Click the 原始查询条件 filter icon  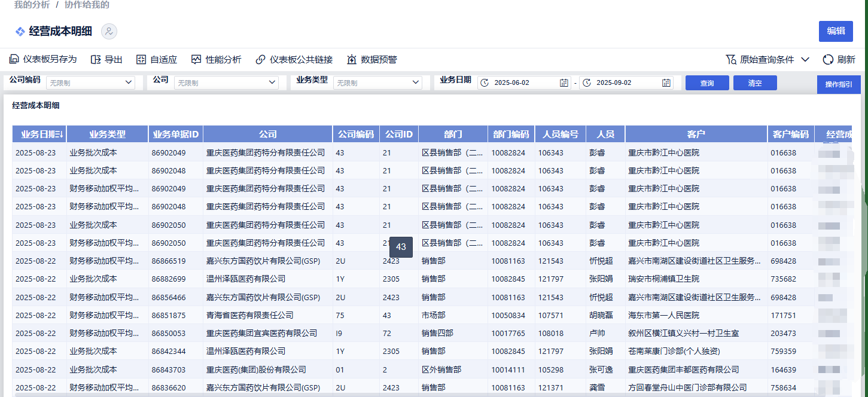pyautogui.click(x=730, y=59)
